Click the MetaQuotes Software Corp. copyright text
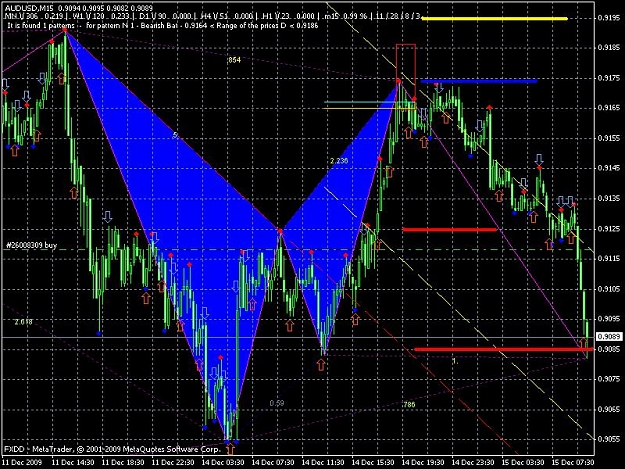Image resolution: width=625 pixels, height=469 pixels. coord(112,449)
